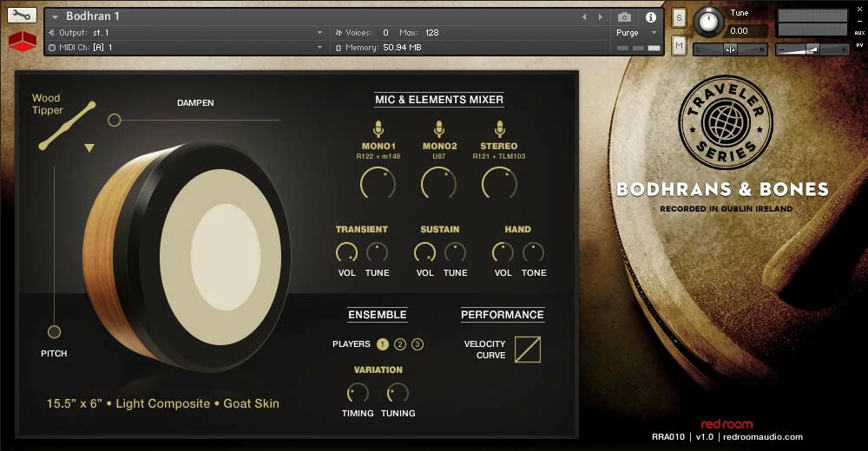Toggle the Solo (S) button
Image resolution: width=868 pixels, height=451 pixels.
679,18
